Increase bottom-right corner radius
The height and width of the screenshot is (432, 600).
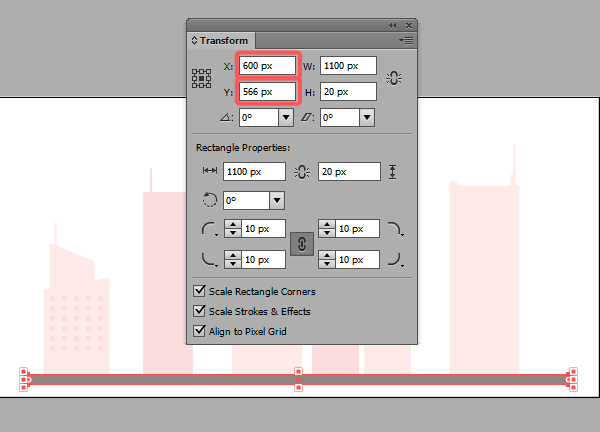tap(327, 256)
